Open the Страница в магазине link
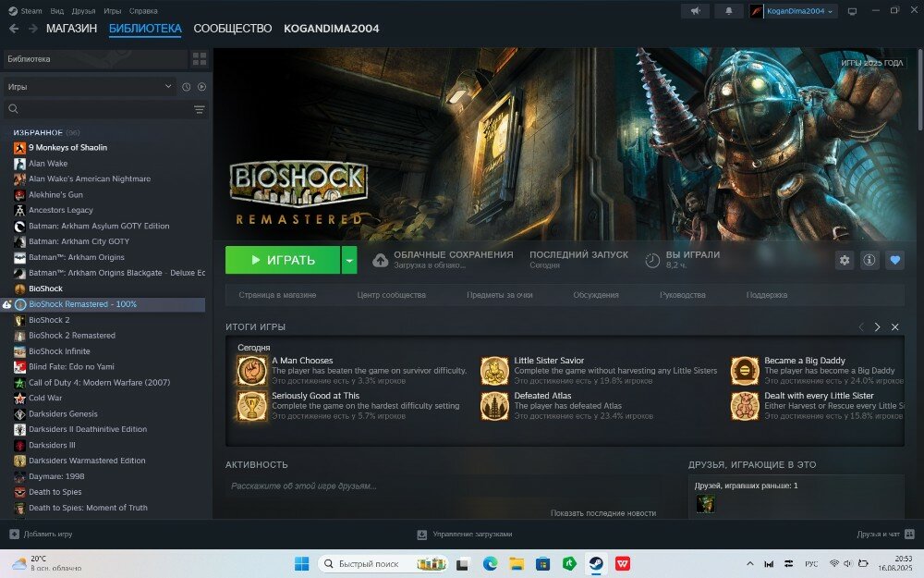 point(277,295)
